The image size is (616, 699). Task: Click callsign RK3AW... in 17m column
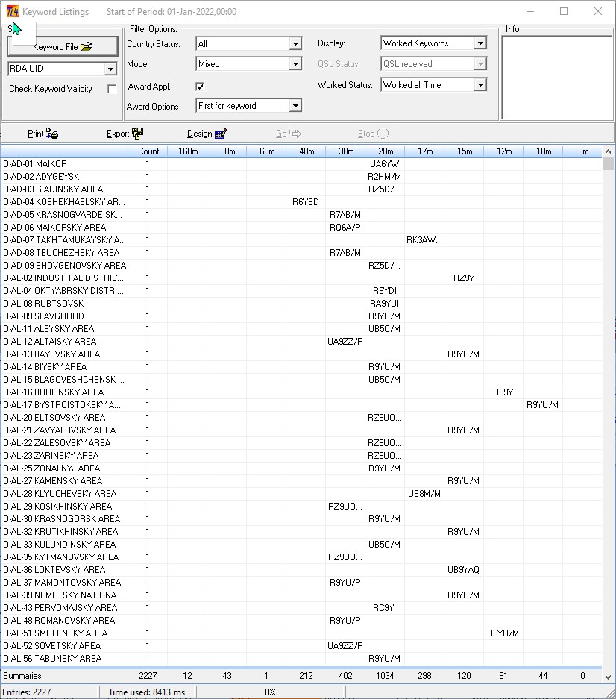pyautogui.click(x=424, y=240)
